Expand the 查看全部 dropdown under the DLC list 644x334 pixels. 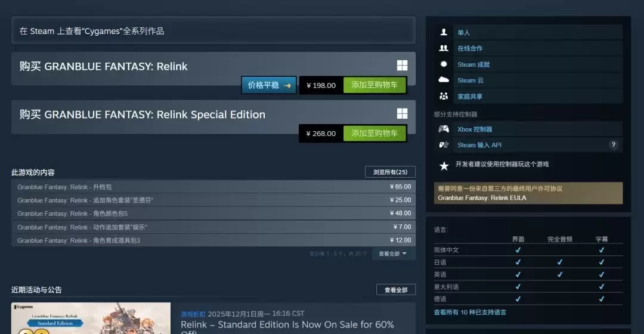click(x=392, y=253)
